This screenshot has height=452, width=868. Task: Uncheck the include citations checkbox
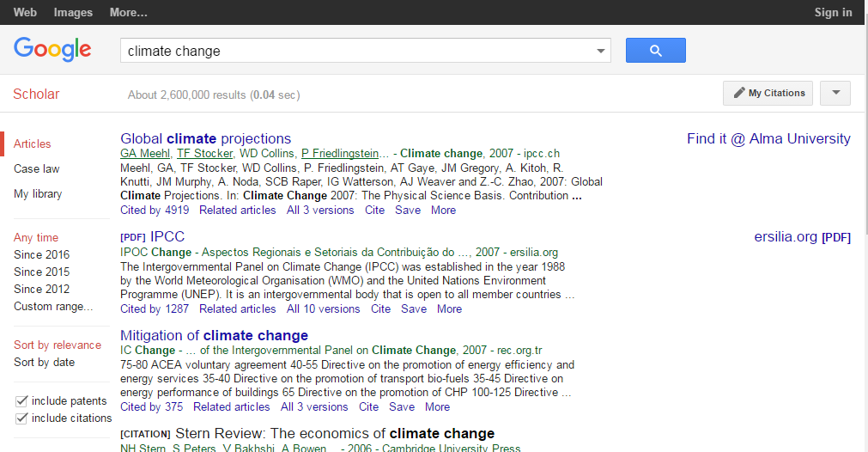click(21, 418)
